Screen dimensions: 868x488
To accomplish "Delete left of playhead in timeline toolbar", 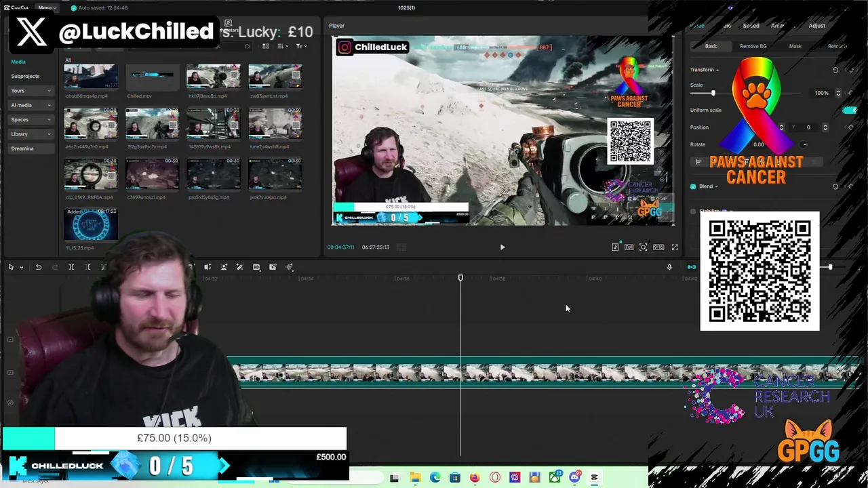I will [x=87, y=267].
